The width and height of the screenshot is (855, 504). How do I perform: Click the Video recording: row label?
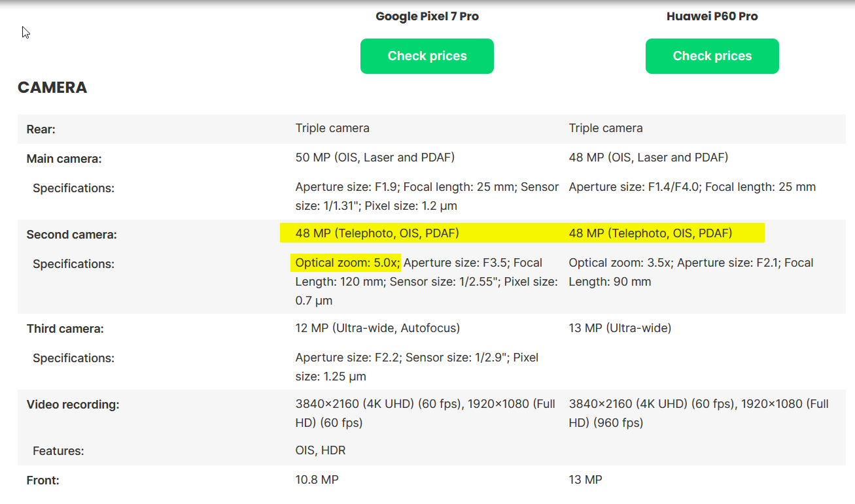[73, 405]
